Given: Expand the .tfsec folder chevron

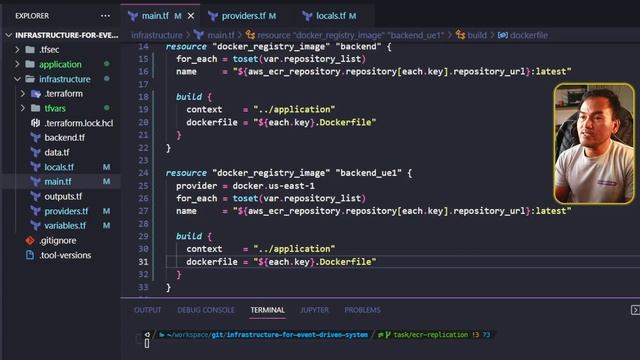Looking at the screenshot, I should tap(17, 49).
